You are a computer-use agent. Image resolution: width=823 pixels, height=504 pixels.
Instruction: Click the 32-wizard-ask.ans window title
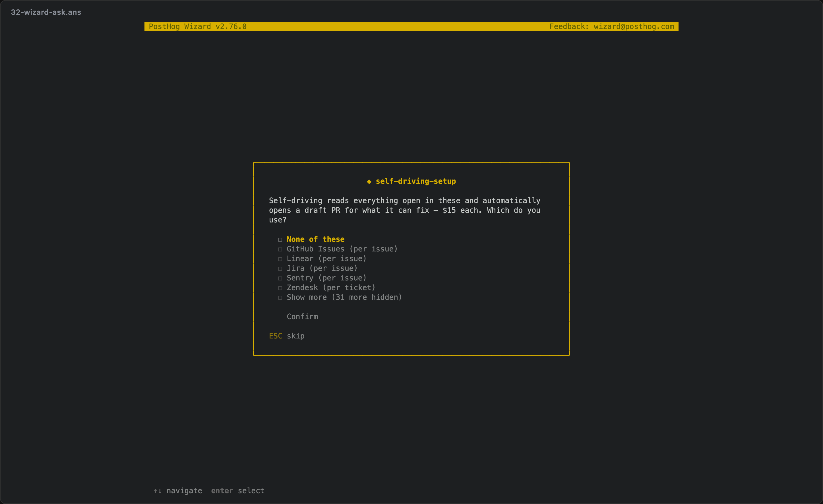pyautogui.click(x=46, y=12)
